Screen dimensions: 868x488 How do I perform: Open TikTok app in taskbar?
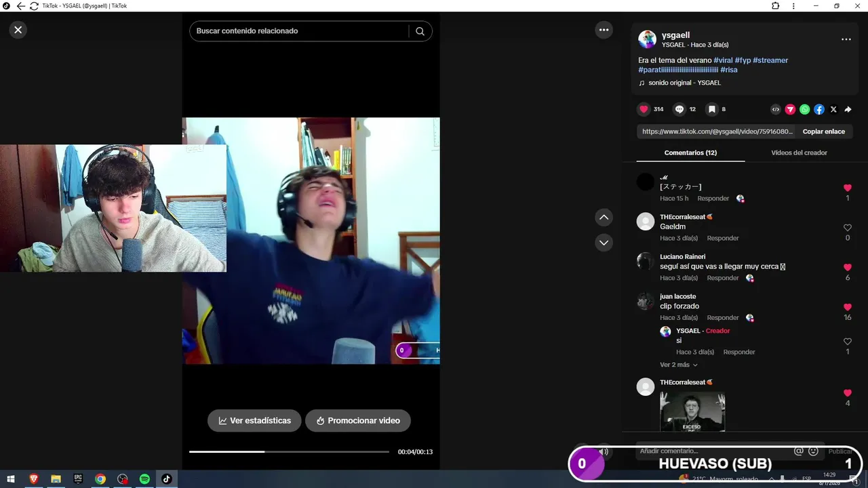pyautogui.click(x=167, y=479)
